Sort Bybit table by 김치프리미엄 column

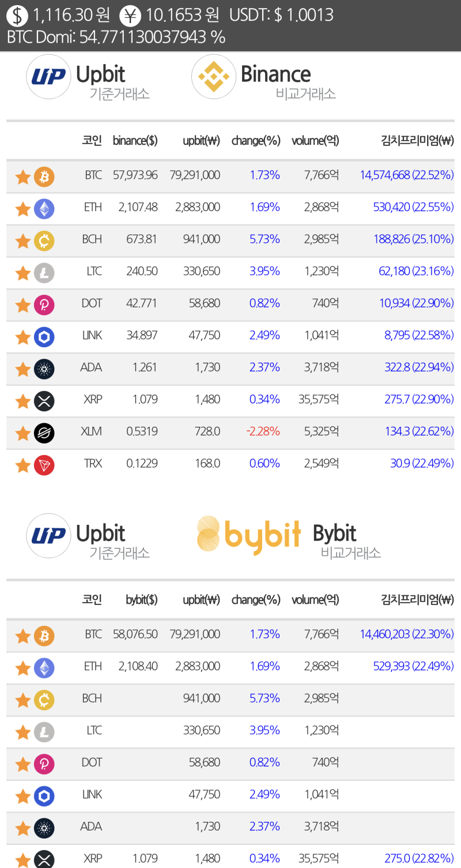(417, 600)
